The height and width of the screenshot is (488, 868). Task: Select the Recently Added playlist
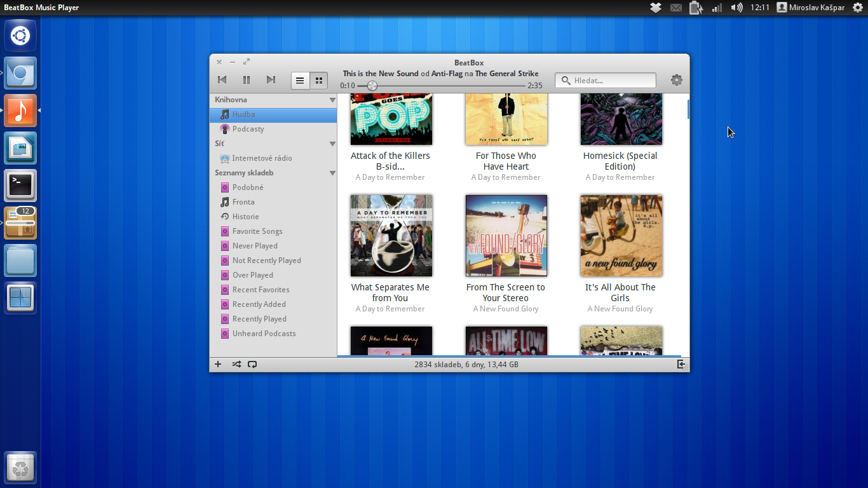pos(273,304)
